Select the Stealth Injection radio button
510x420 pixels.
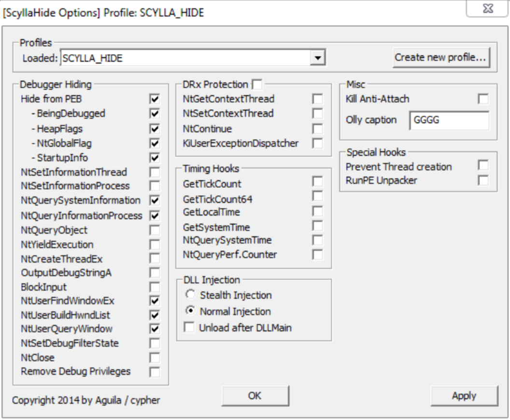pos(190,294)
